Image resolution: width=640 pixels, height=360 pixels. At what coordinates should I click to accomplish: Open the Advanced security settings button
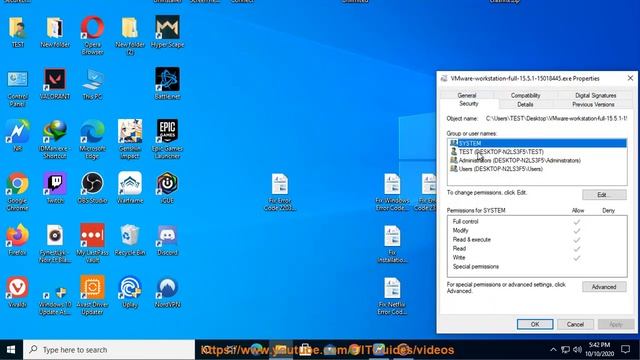[604, 287]
